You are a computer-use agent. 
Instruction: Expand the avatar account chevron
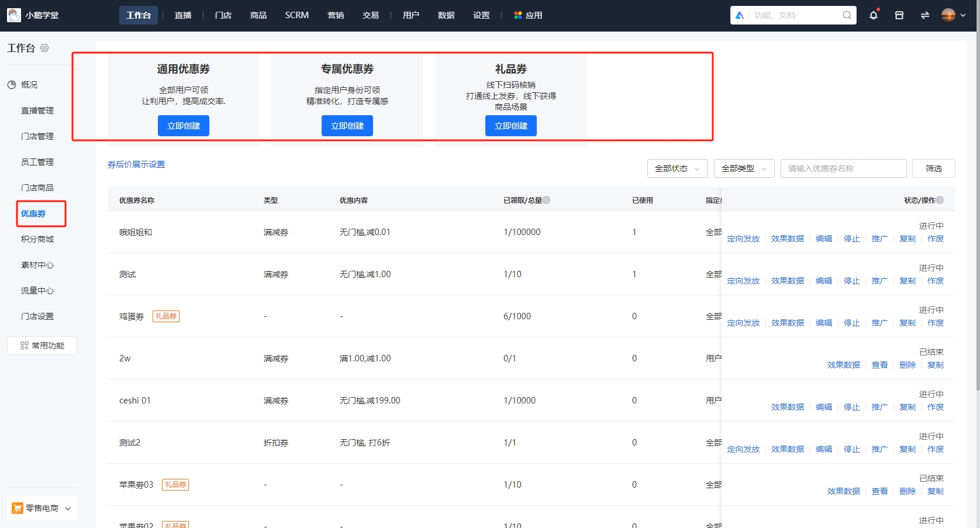click(x=964, y=15)
